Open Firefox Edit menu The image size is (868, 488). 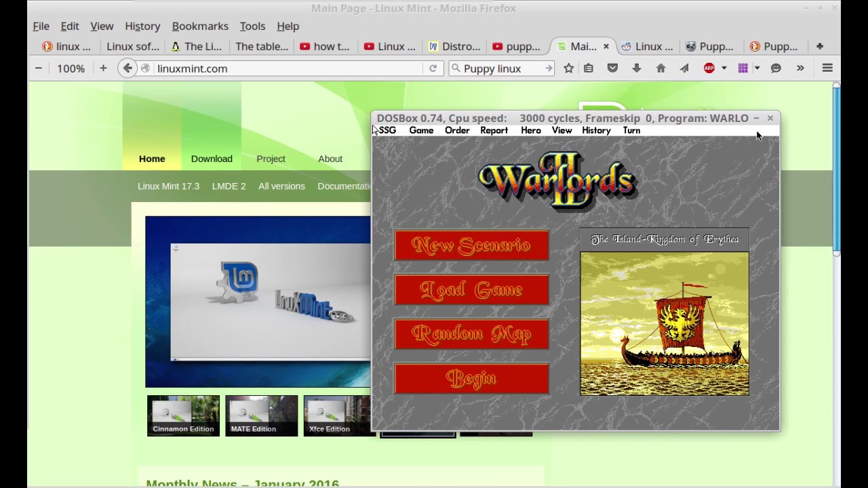(70, 26)
